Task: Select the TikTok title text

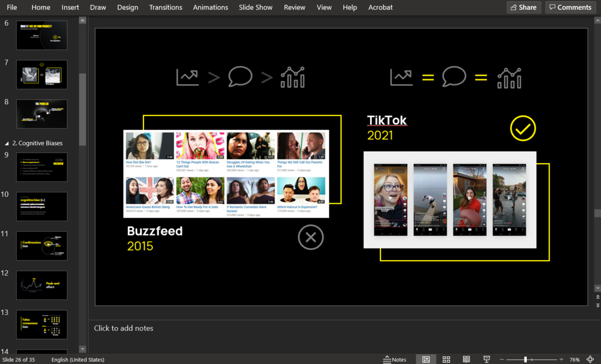Action: pos(387,120)
